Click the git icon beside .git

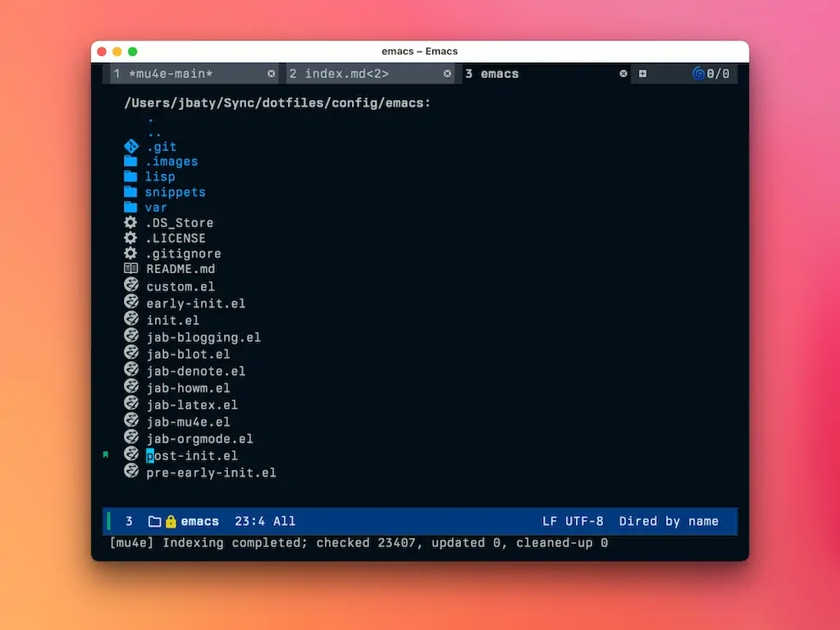click(x=130, y=146)
